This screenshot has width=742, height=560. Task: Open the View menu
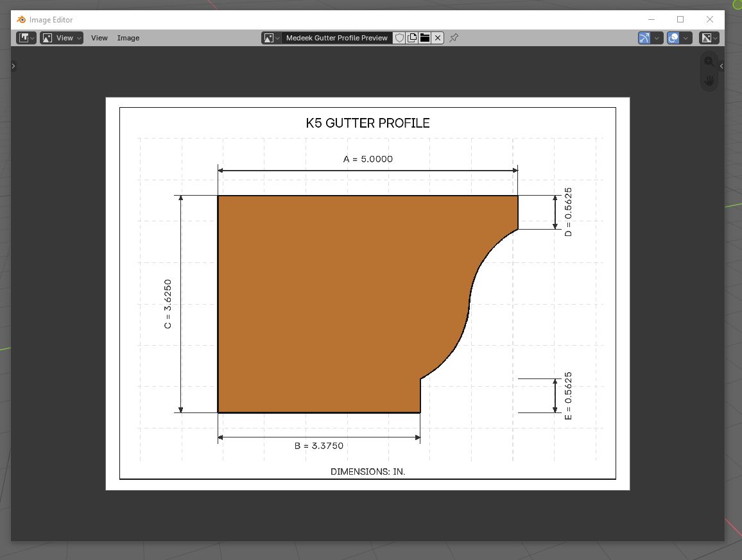[x=99, y=38]
